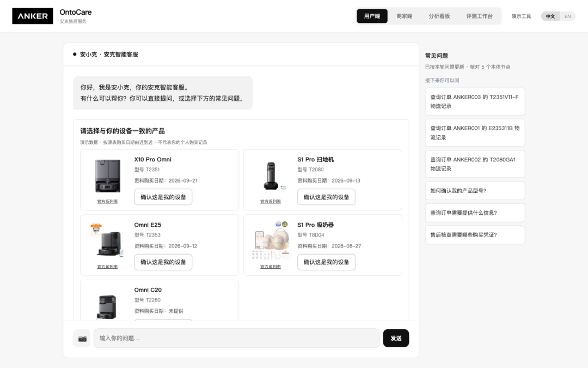Switch to 分析看板 tab
The image size is (588, 368).
439,16
